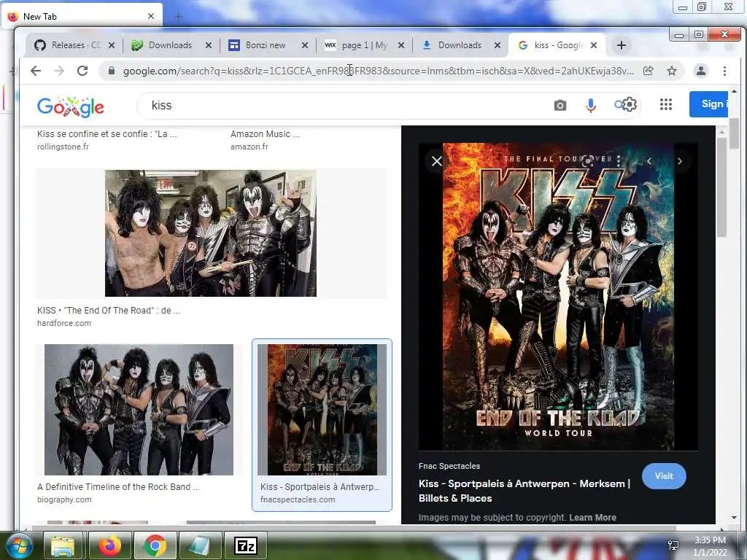Go back to the previous page in Chrome
This screenshot has height=560, width=747.
(36, 71)
